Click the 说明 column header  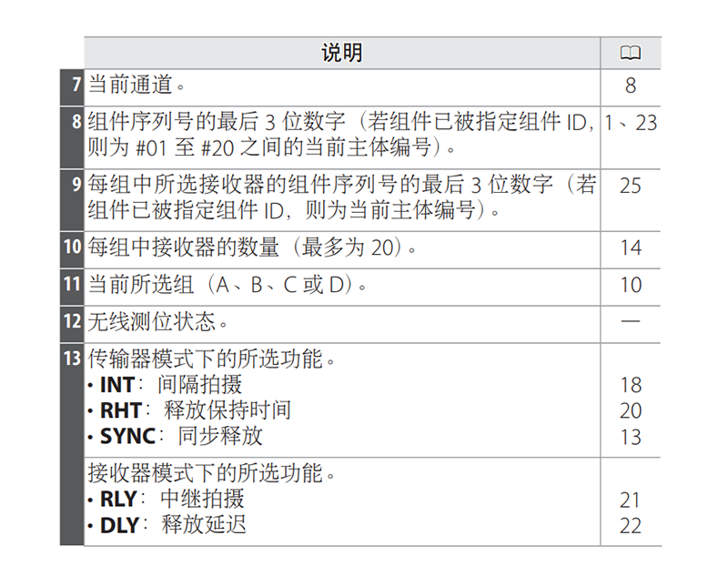(341, 53)
